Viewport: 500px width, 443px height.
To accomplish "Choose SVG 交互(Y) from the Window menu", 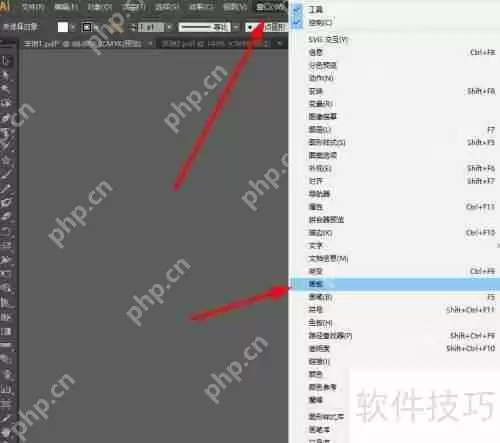I will 394,40.
